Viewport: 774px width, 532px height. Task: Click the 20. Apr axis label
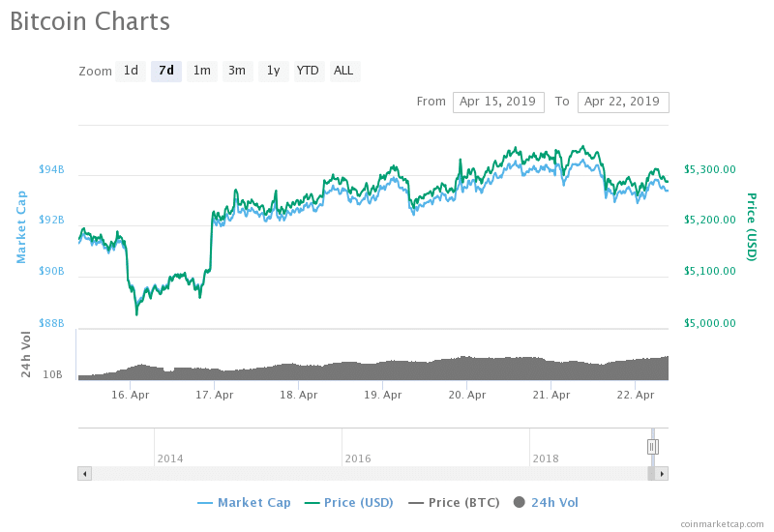467,396
